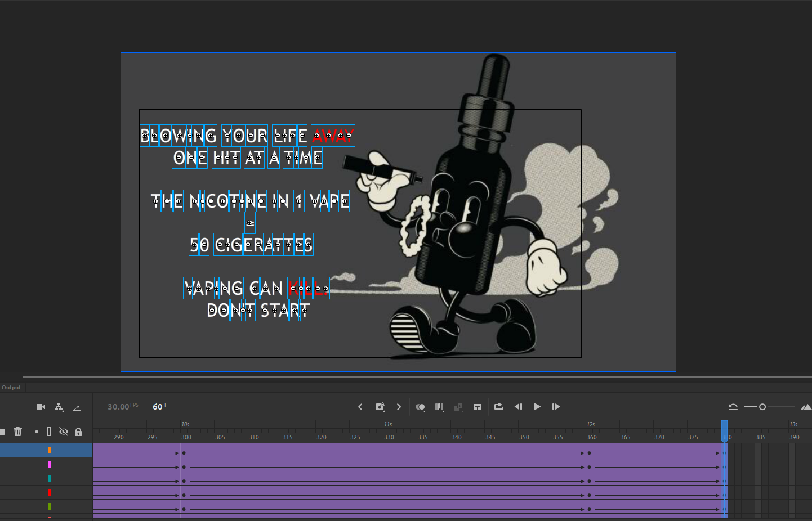Click frame number 290 on the ruler

[x=119, y=437]
